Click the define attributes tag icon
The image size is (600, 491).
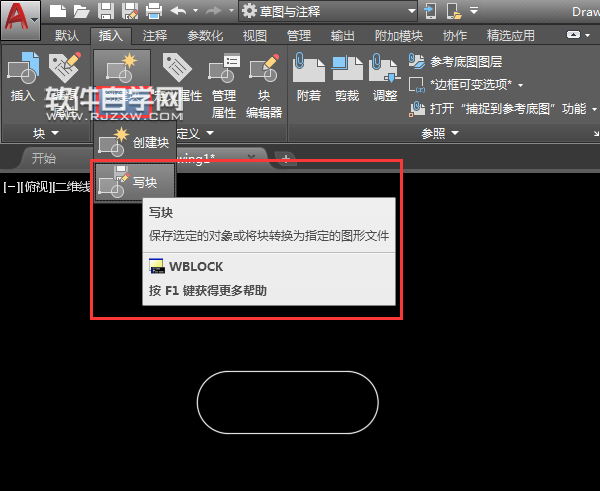(x=177, y=67)
